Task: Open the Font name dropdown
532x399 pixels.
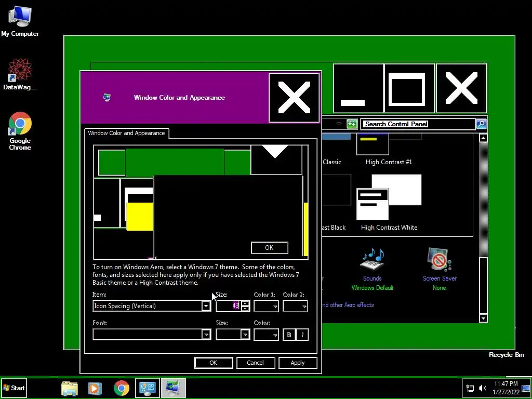Action: click(206, 335)
